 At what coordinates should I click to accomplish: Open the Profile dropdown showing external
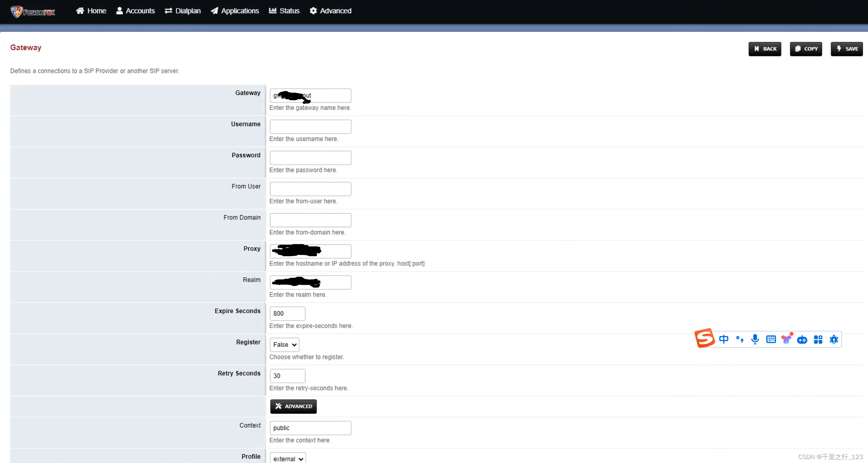pyautogui.click(x=288, y=459)
